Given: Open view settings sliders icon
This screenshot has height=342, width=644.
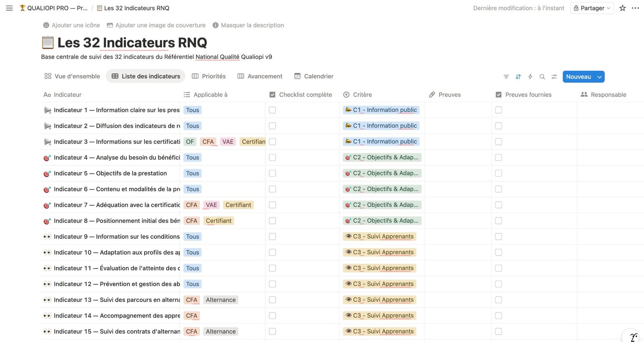Looking at the screenshot, I should tap(554, 77).
